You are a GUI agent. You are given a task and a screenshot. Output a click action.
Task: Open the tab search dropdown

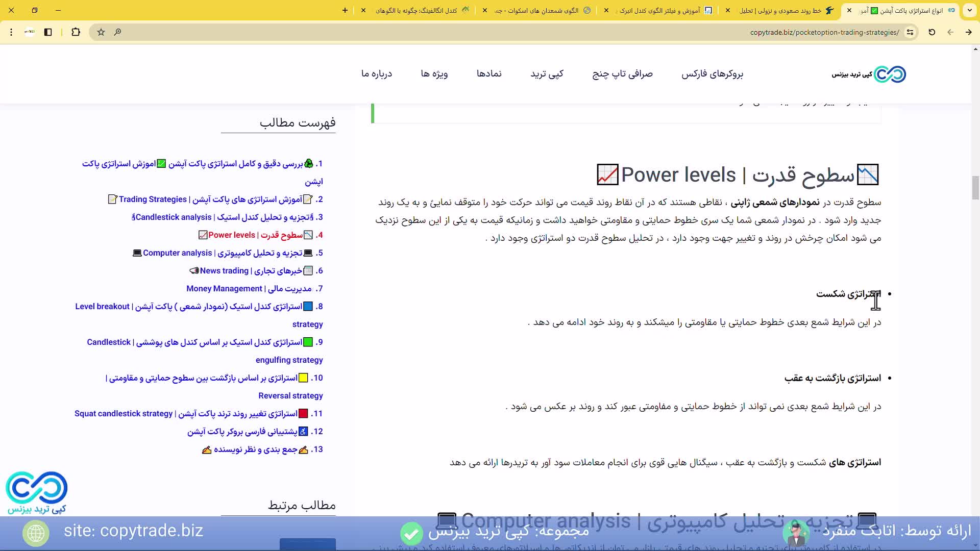(x=970, y=10)
